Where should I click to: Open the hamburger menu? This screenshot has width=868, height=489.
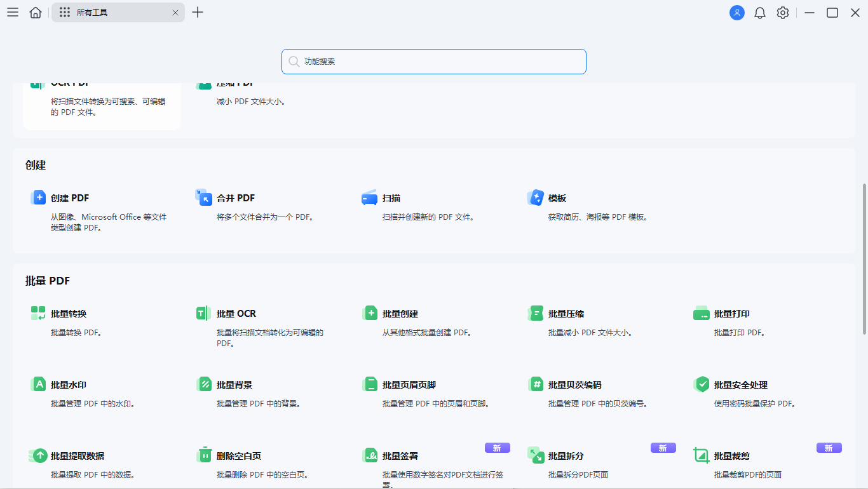[x=12, y=12]
